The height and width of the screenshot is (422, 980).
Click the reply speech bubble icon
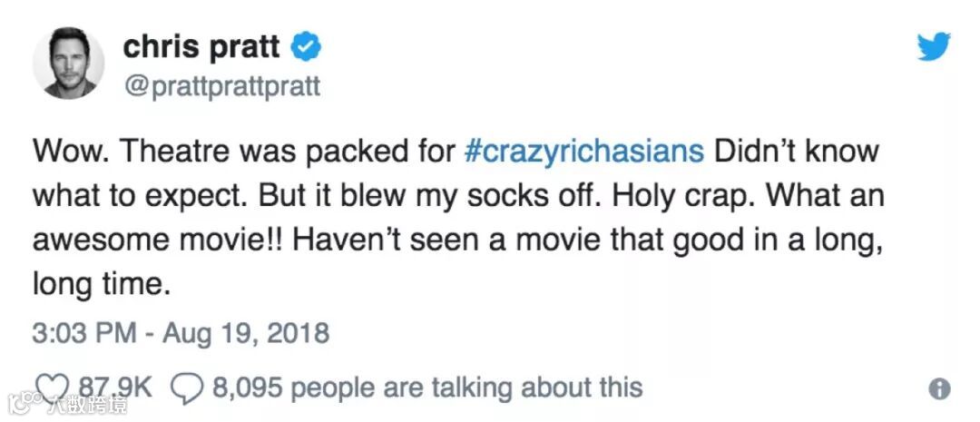187,388
